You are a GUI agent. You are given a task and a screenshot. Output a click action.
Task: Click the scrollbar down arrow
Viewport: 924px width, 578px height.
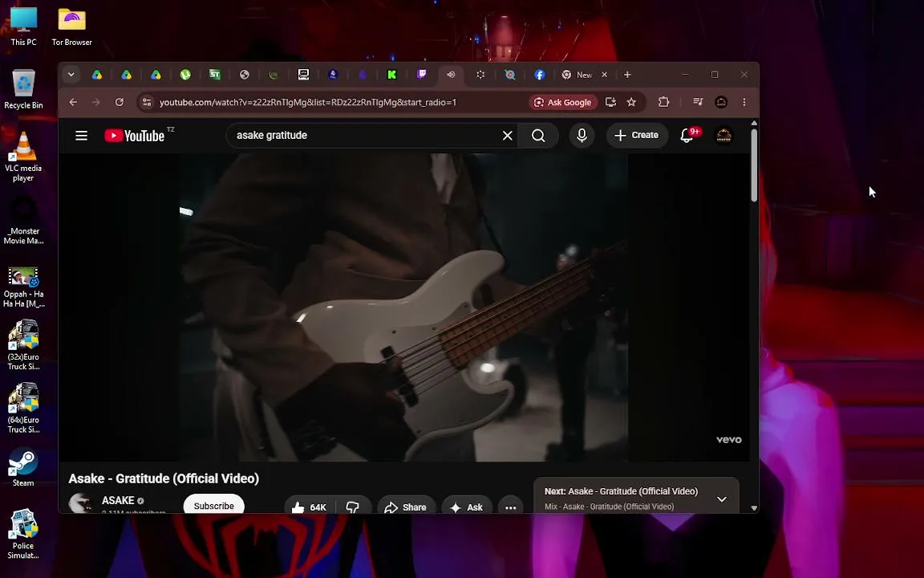[x=754, y=508]
